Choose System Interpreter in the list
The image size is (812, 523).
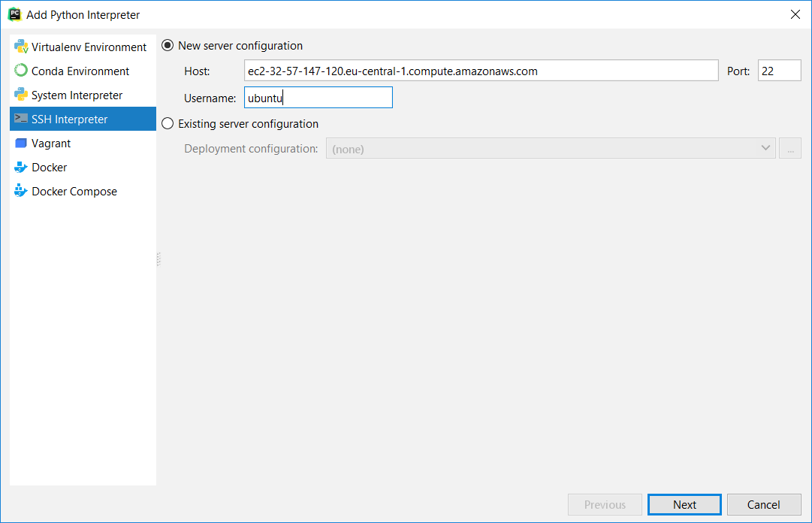point(83,95)
